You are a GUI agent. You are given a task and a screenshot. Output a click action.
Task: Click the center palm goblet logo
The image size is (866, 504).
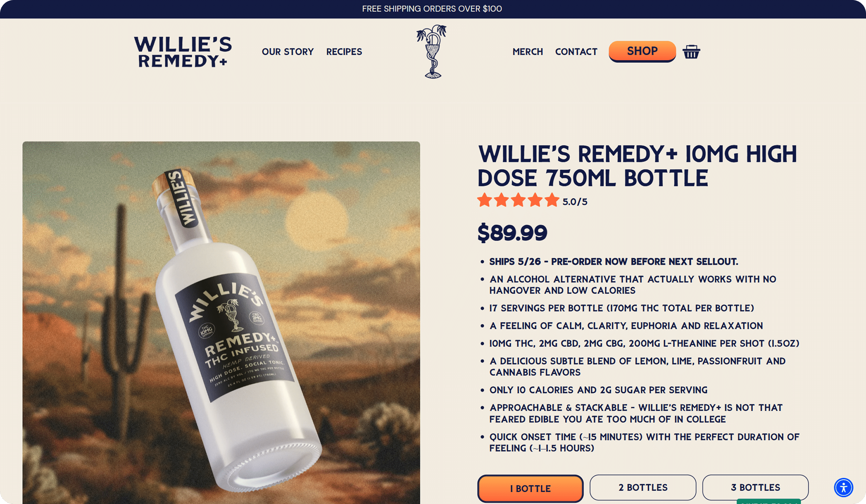[x=432, y=51]
